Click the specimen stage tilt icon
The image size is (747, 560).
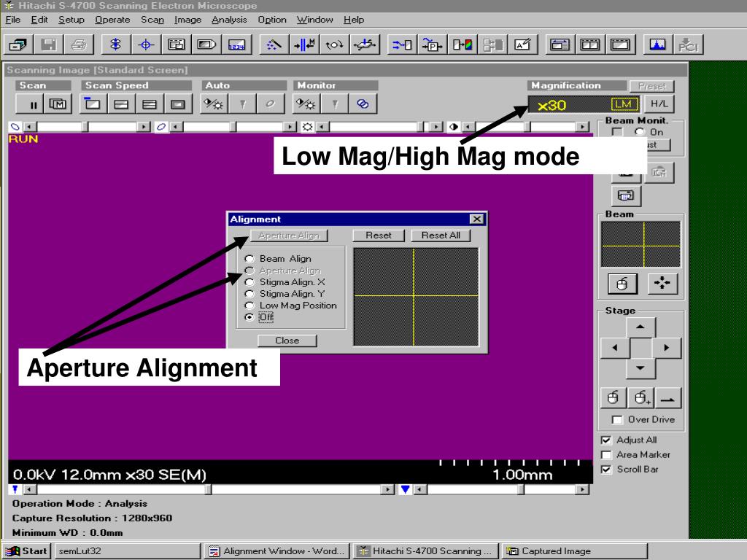(365, 44)
